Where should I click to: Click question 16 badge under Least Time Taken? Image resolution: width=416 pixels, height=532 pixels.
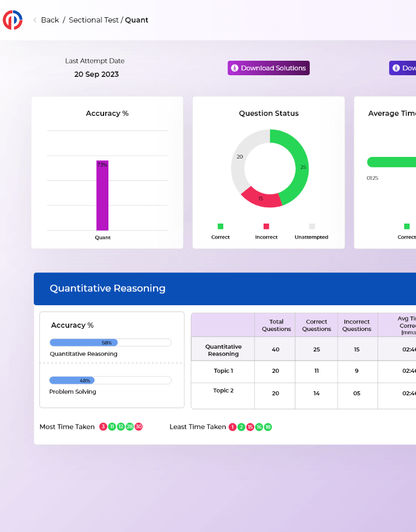[x=259, y=427]
